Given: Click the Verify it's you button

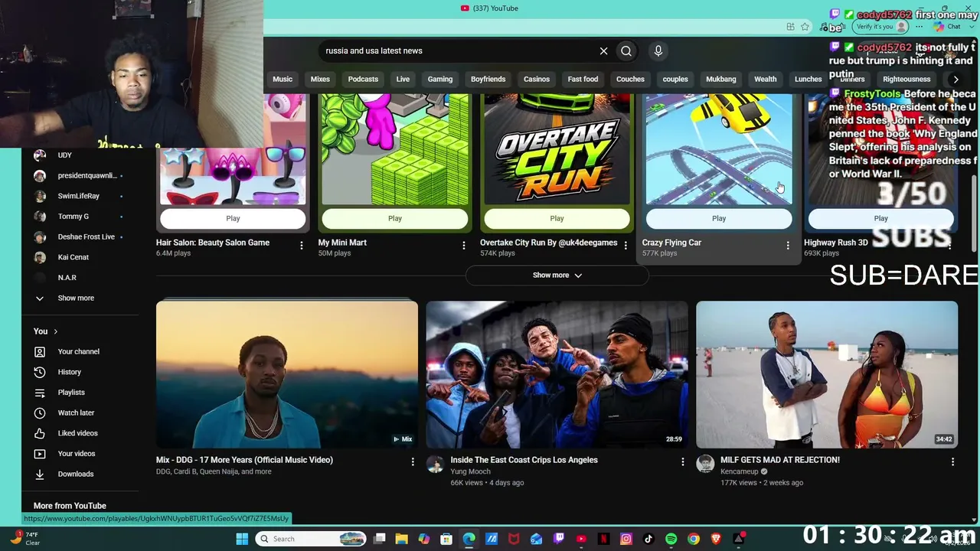Looking at the screenshot, I should coord(882,27).
